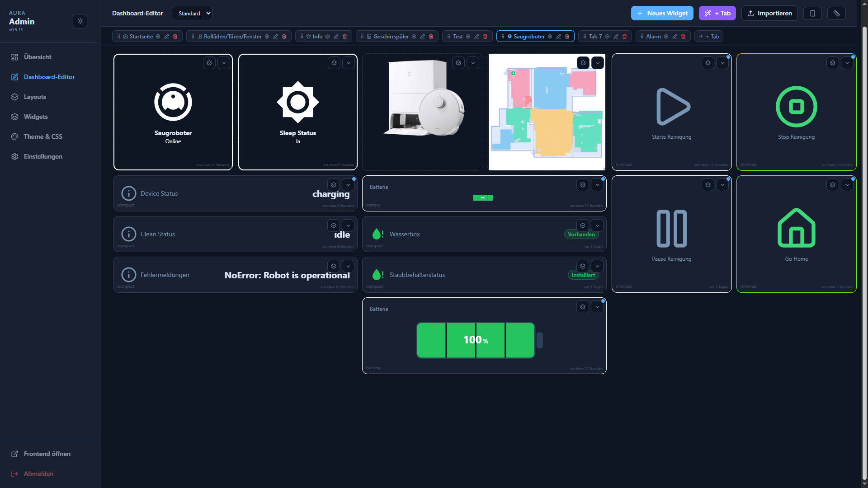Toggle mobile device preview in header

coord(812,13)
